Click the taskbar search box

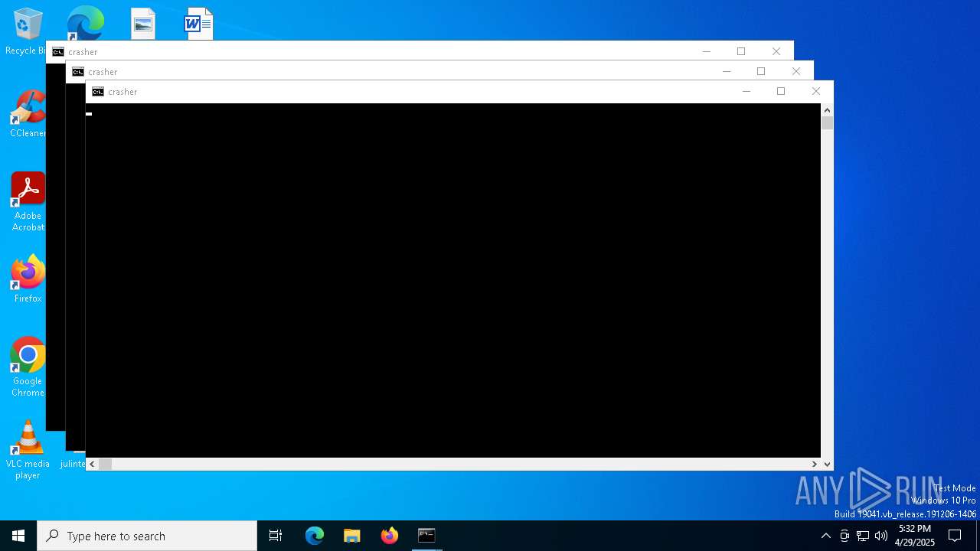147,536
